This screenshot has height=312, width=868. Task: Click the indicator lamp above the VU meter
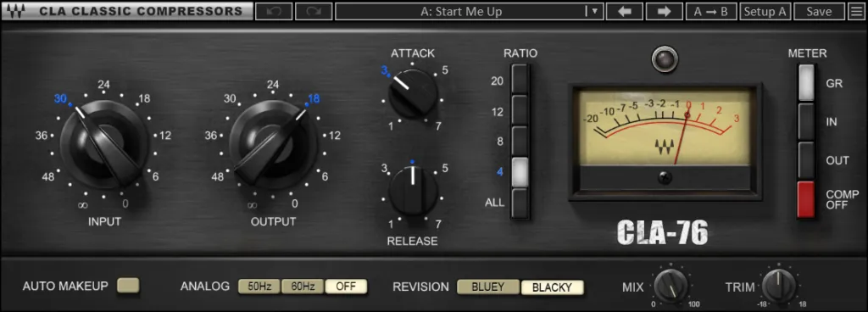(x=665, y=59)
